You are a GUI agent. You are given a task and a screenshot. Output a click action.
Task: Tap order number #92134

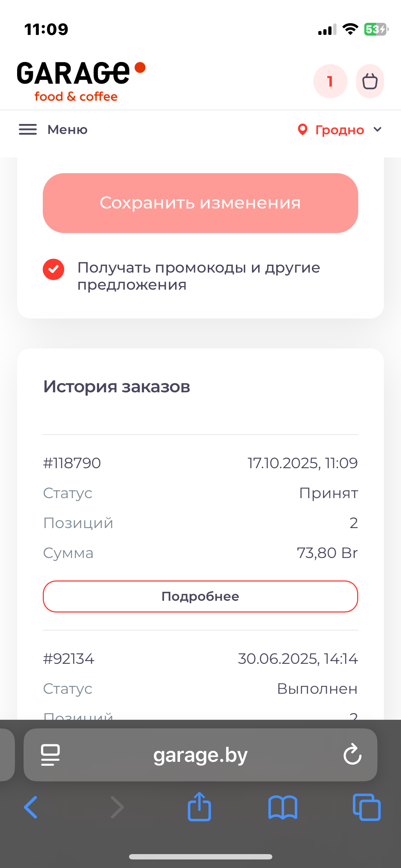click(69, 659)
